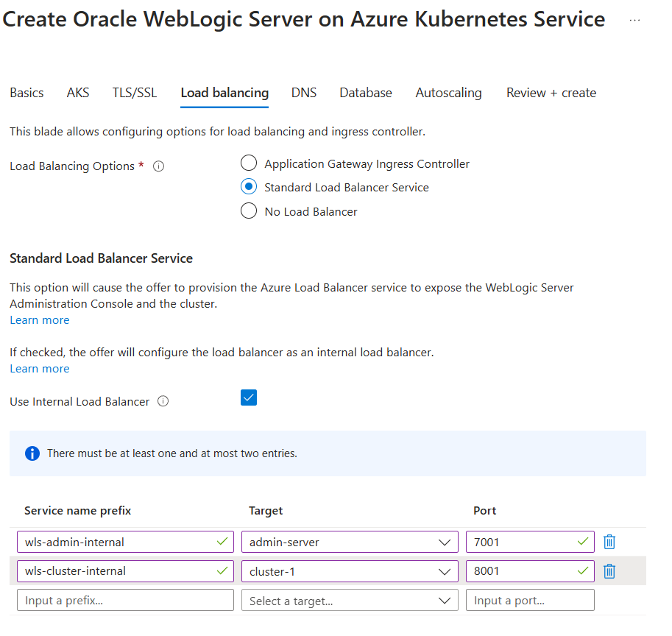
Task: Open the cluster-1 target dropdown
Action: click(x=350, y=571)
